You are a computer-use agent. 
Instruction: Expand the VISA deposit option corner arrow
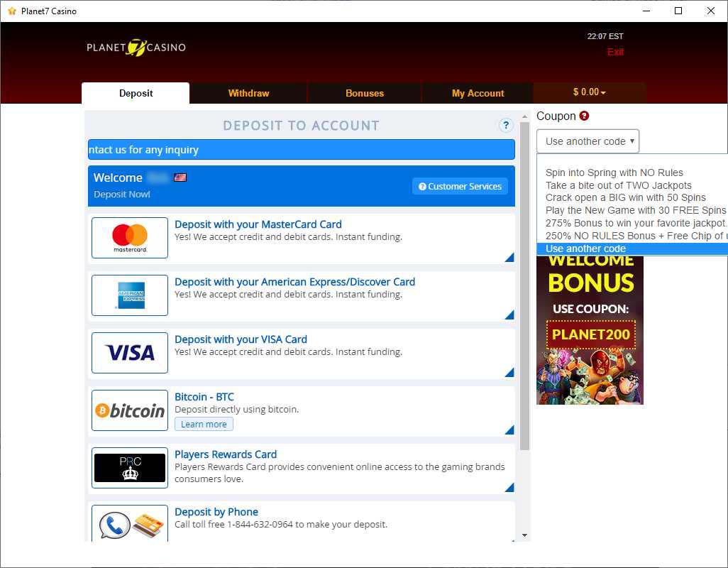point(509,373)
